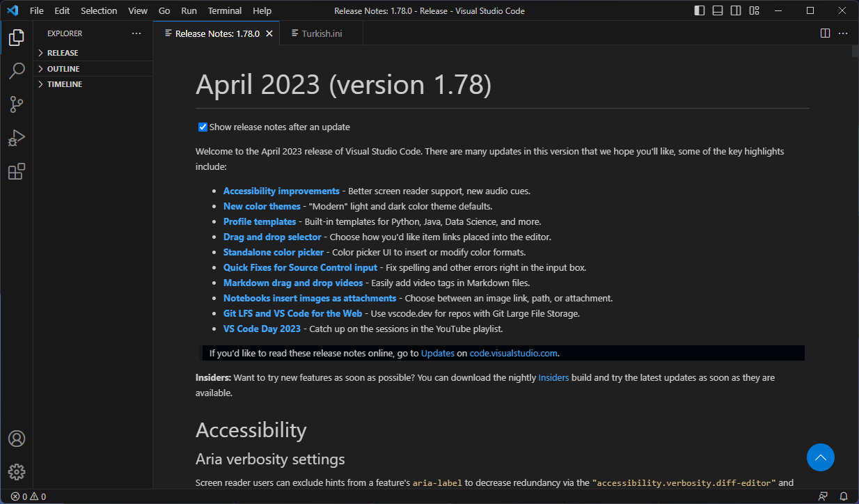This screenshot has height=504, width=859.
Task: Expand the TIMELINE section
Action: tap(64, 84)
